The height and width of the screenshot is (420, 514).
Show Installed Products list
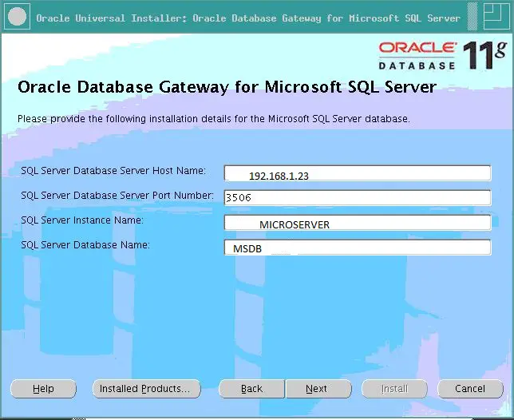click(x=147, y=389)
